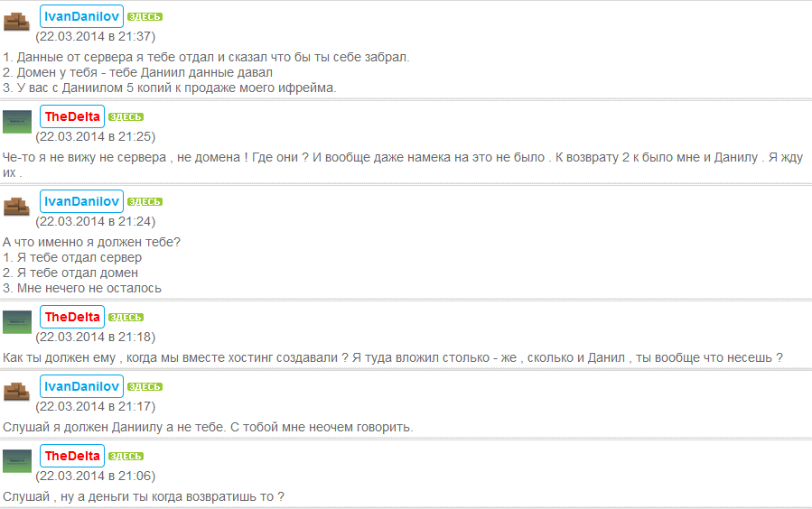The width and height of the screenshot is (812, 509).
Task: Open IvanDanilov profile link on 21:37 message
Action: (81, 16)
